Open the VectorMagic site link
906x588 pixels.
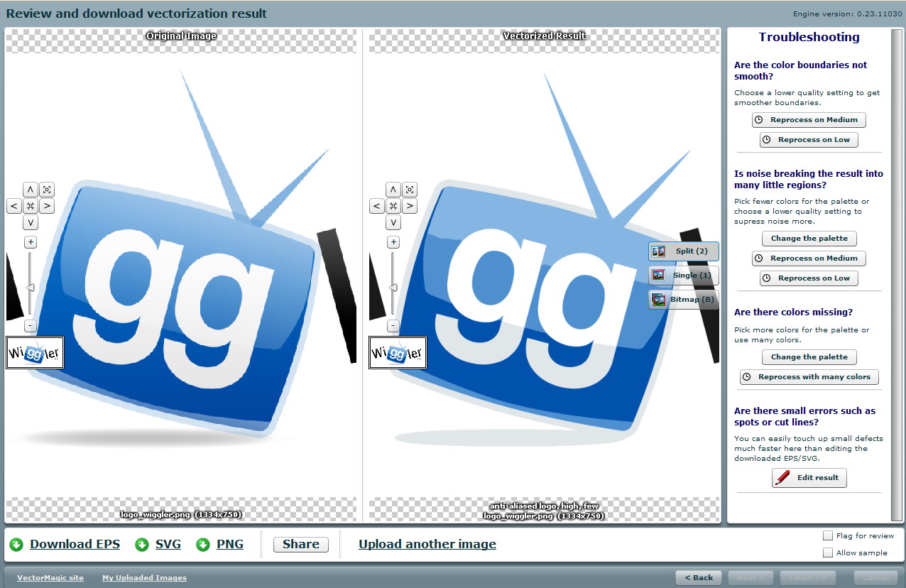pyautogui.click(x=50, y=578)
